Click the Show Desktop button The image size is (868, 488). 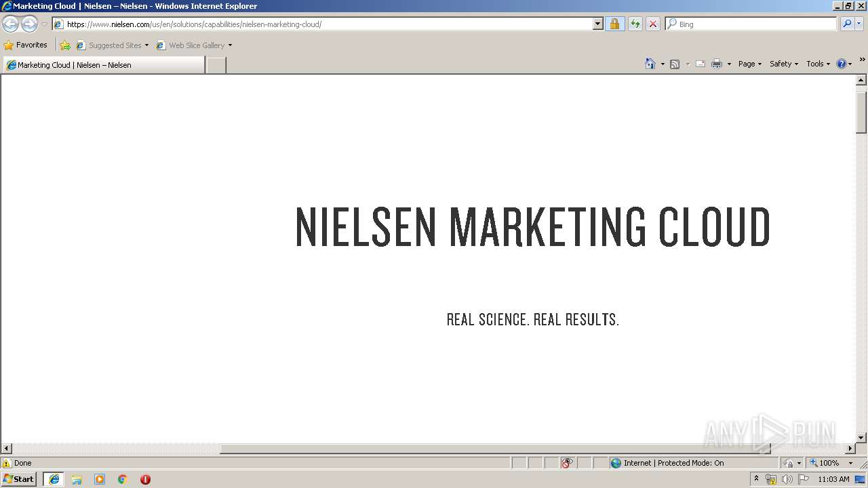coord(861,479)
